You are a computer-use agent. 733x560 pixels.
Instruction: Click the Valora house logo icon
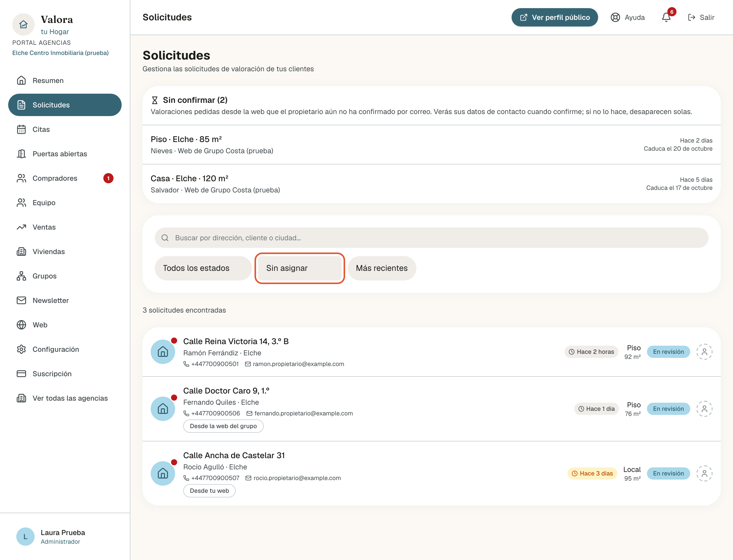[23, 24]
